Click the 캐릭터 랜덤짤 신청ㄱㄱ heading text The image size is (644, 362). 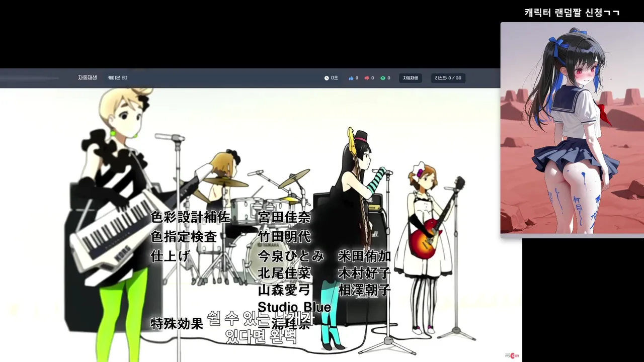pos(572,13)
